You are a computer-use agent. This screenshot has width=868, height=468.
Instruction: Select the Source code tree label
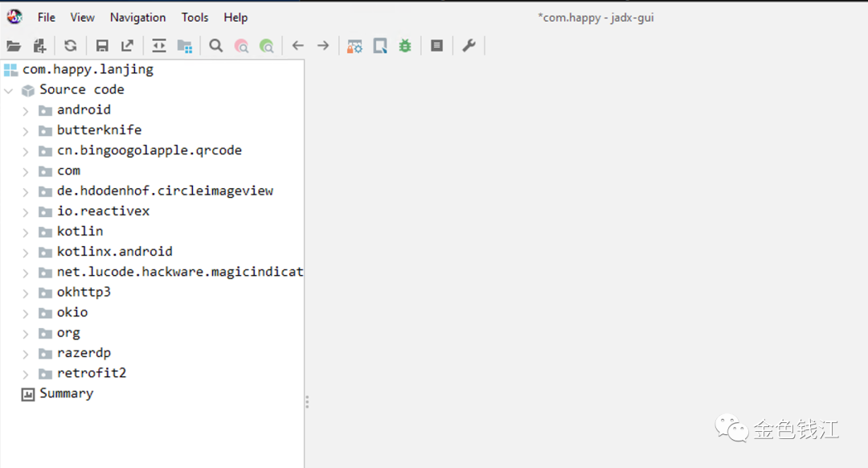click(x=82, y=90)
